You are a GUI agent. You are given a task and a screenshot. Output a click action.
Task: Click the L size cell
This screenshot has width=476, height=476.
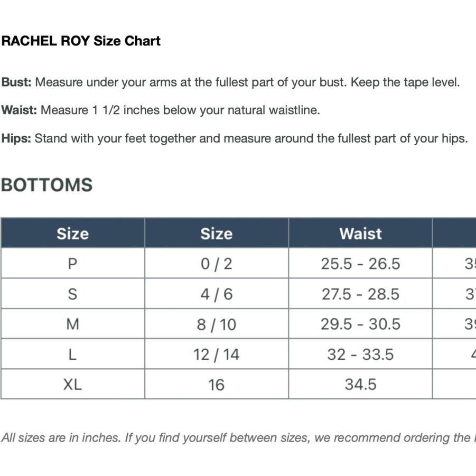(72, 354)
